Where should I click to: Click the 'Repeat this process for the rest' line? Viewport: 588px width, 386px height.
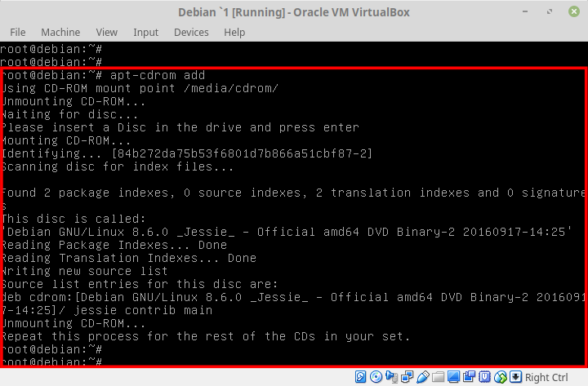pyautogui.click(x=206, y=336)
